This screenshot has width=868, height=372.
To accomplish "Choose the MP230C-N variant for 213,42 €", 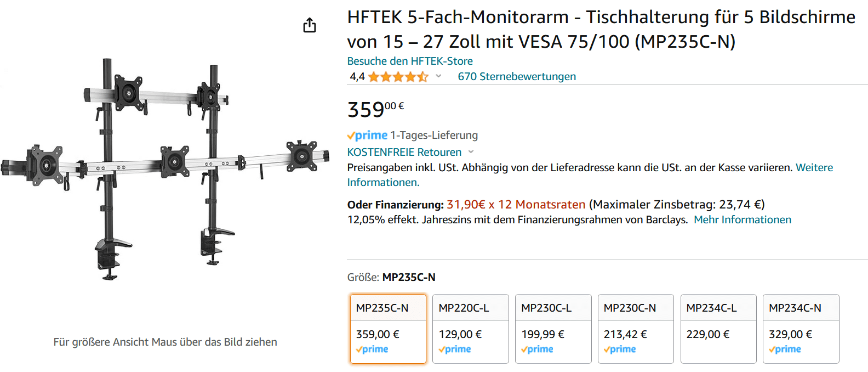I will tap(635, 328).
